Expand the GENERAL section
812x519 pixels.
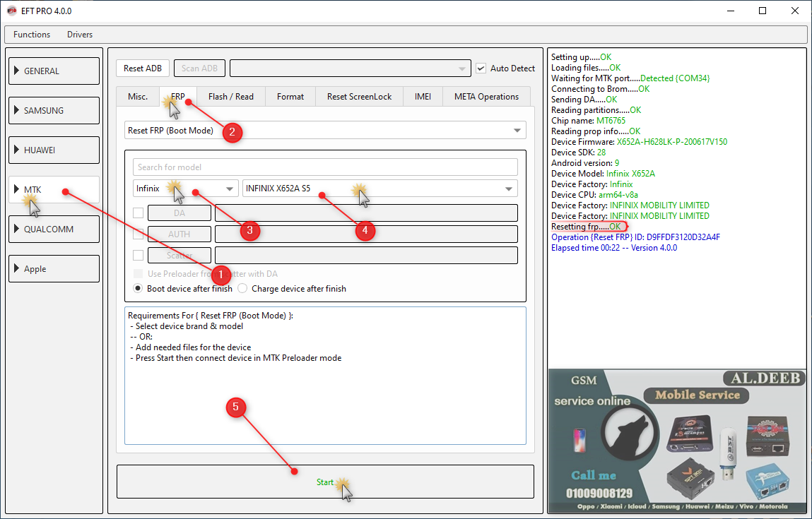pos(54,71)
